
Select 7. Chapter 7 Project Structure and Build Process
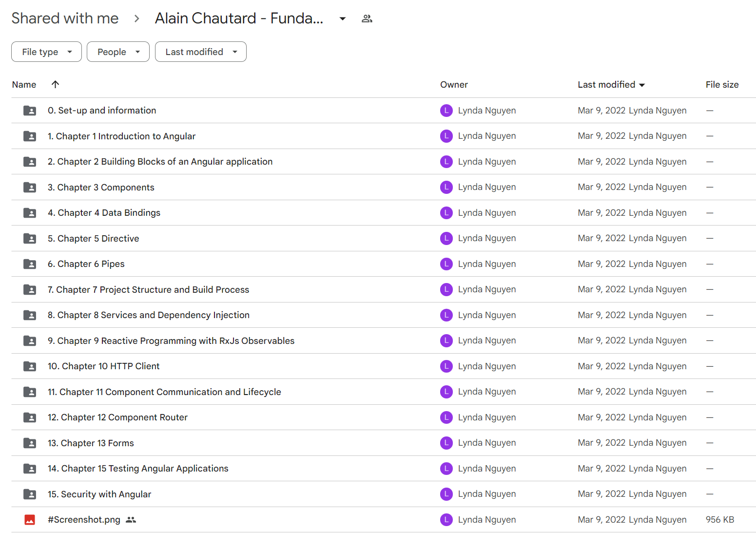click(x=148, y=290)
